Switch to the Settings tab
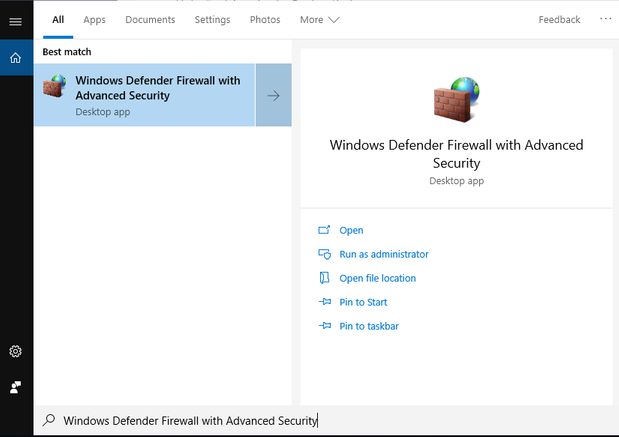Screen dimensions: 619x437 (212, 20)
